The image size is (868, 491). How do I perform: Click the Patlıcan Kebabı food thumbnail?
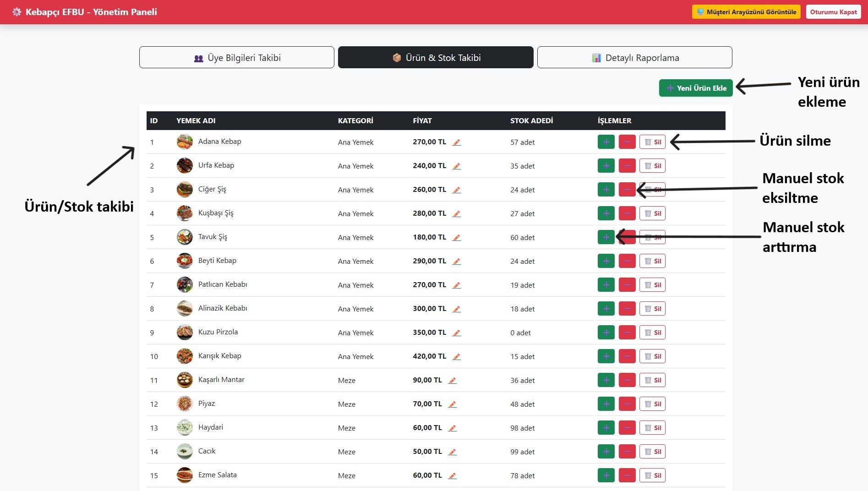pyautogui.click(x=185, y=285)
